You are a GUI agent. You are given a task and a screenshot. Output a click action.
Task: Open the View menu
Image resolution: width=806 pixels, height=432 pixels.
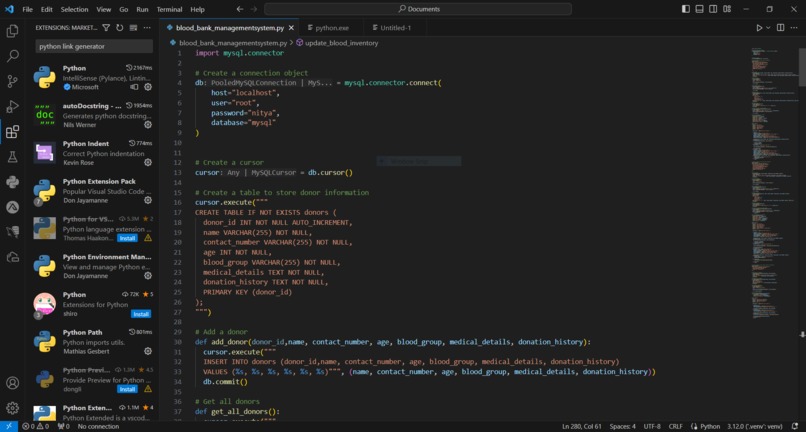[x=103, y=9]
